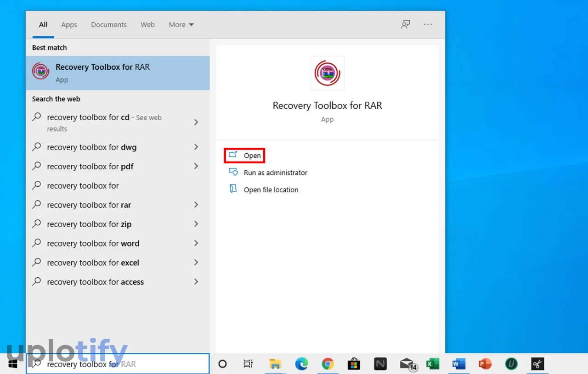588x374 pixels.
Task: Select suggestion 'recovery toolbox for cd'
Action: pyautogui.click(x=118, y=123)
